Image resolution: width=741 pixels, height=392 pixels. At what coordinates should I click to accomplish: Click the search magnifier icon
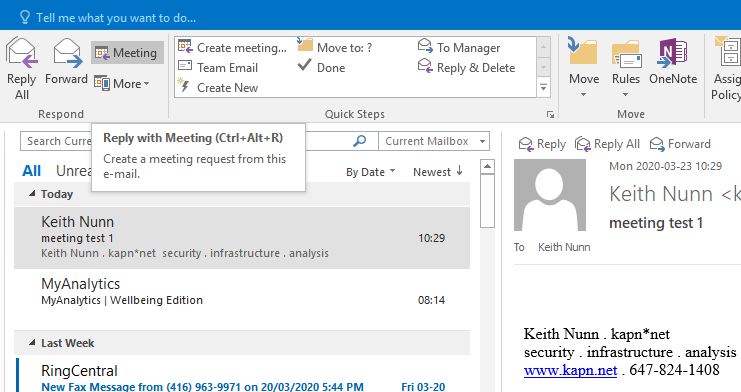(360, 141)
